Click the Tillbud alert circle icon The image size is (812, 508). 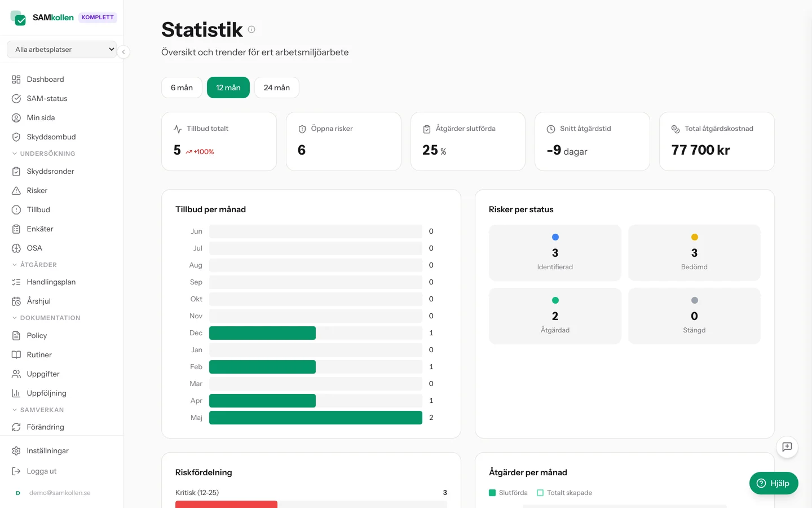tap(16, 210)
